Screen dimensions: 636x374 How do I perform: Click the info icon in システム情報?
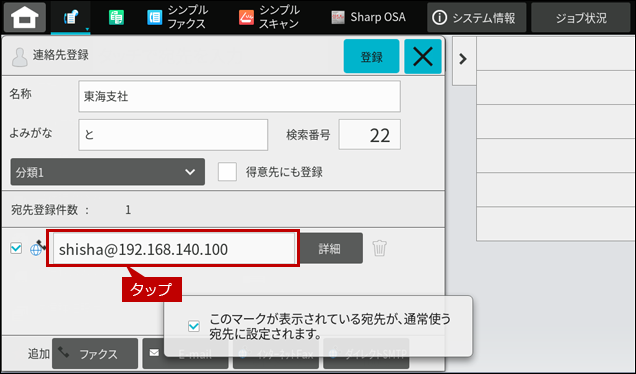tap(440, 17)
